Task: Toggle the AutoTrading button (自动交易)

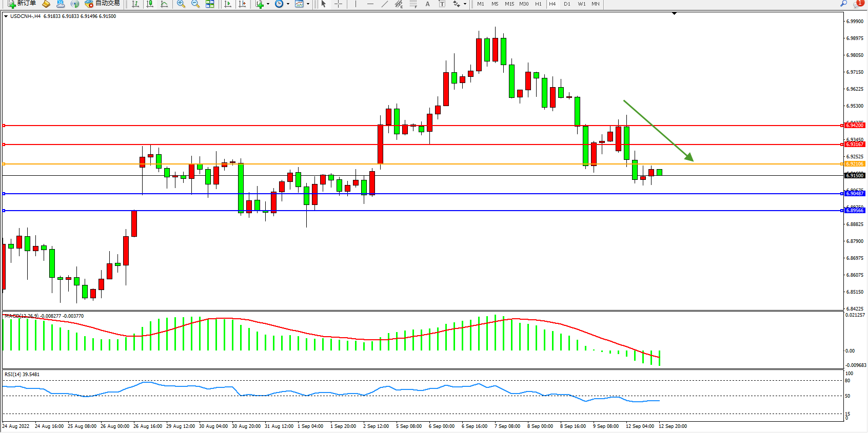Action: (x=102, y=4)
